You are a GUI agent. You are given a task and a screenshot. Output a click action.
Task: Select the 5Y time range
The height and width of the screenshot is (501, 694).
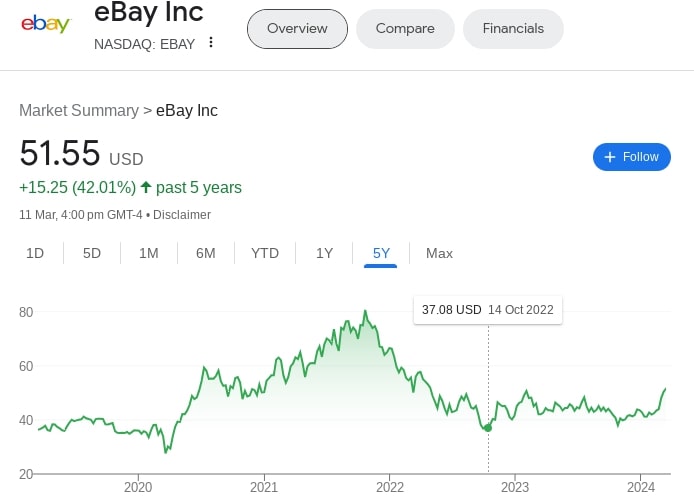click(381, 253)
